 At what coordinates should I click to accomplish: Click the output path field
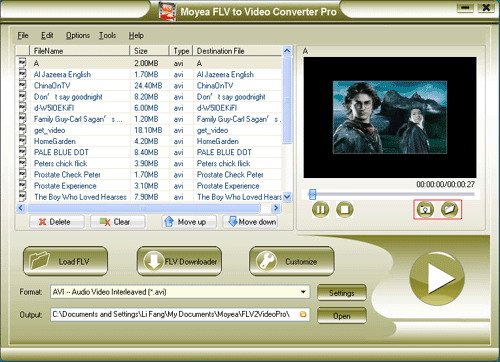tap(180, 314)
